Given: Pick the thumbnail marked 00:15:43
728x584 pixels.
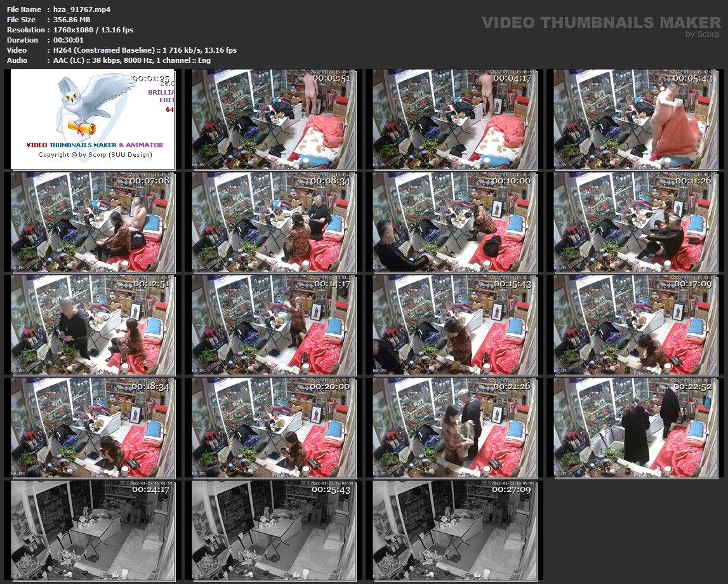Looking at the screenshot, I should click(454, 325).
